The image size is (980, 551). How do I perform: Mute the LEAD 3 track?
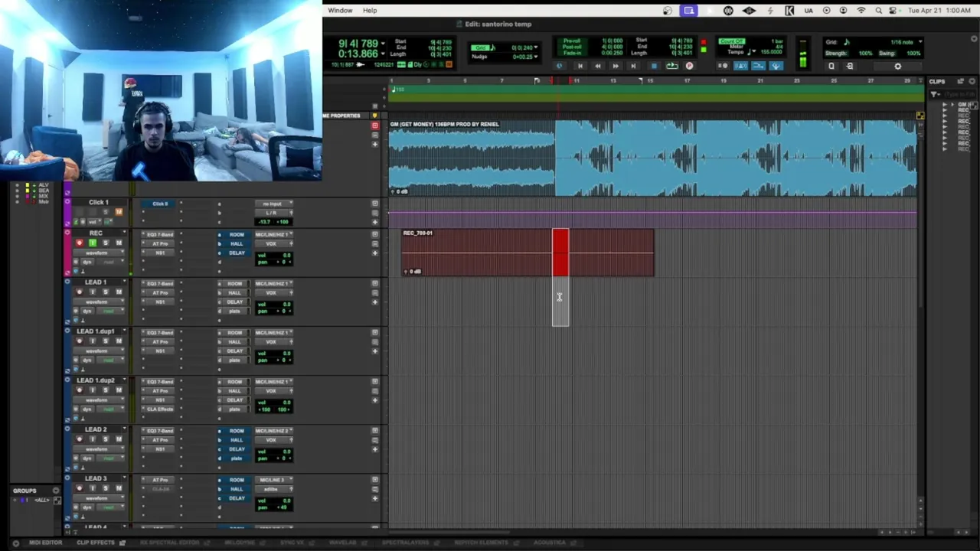coord(119,488)
